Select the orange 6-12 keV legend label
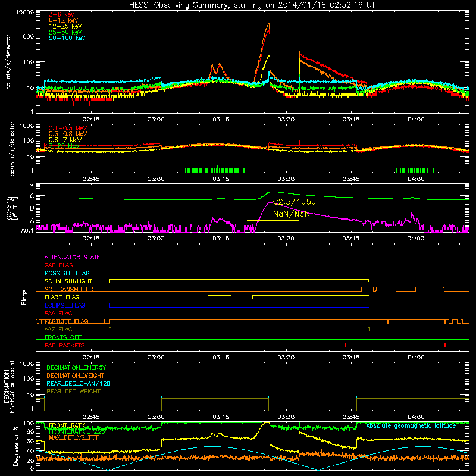Image resolution: width=476 pixels, height=476 pixels. click(x=64, y=20)
